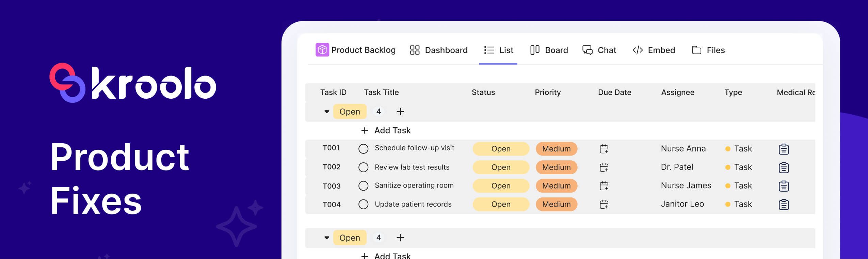Click Add Task under first Open group

(x=386, y=130)
